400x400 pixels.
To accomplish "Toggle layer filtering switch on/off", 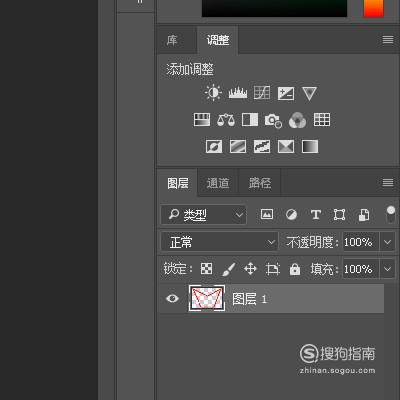I will 391,214.
